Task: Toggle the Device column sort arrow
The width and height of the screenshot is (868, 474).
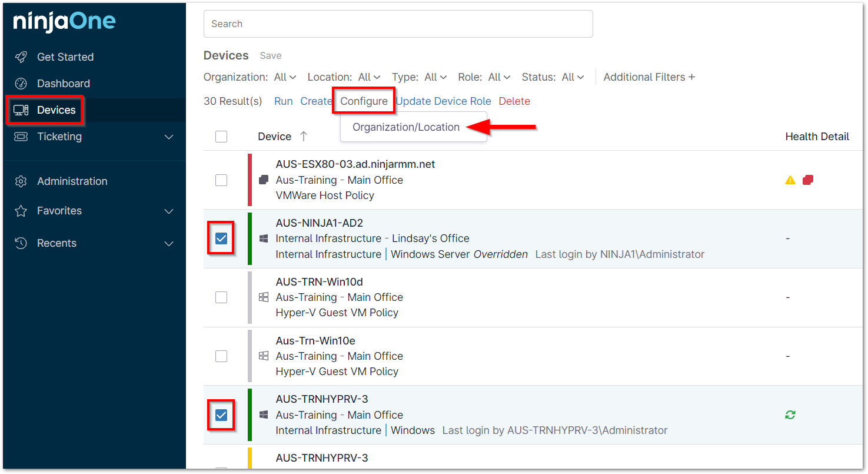Action: (304, 136)
